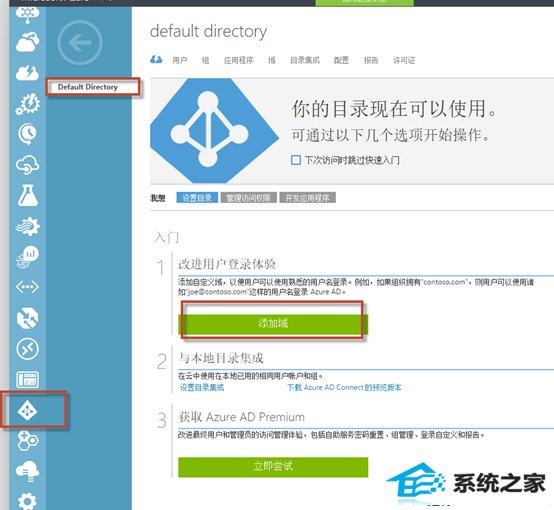Click the 与本地目录集成 heading
The height and width of the screenshot is (510, 554).
pyautogui.click(x=221, y=358)
